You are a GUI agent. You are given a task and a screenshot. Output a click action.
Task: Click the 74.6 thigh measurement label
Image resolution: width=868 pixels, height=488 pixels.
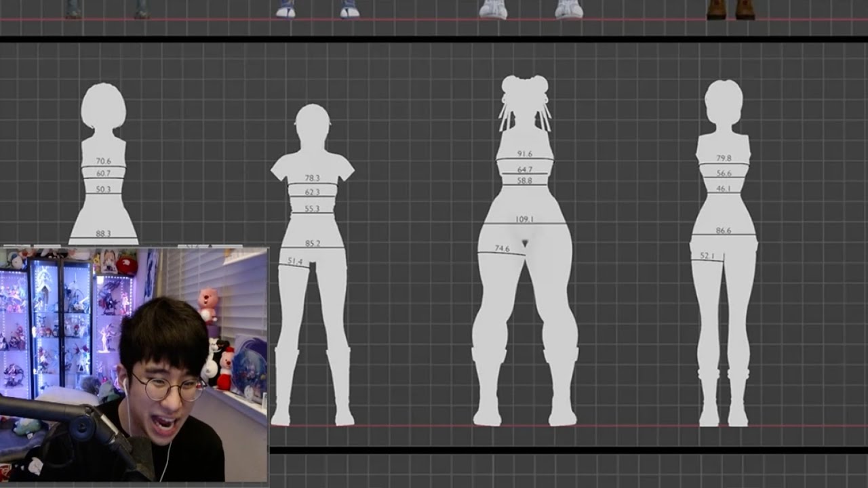(x=502, y=249)
